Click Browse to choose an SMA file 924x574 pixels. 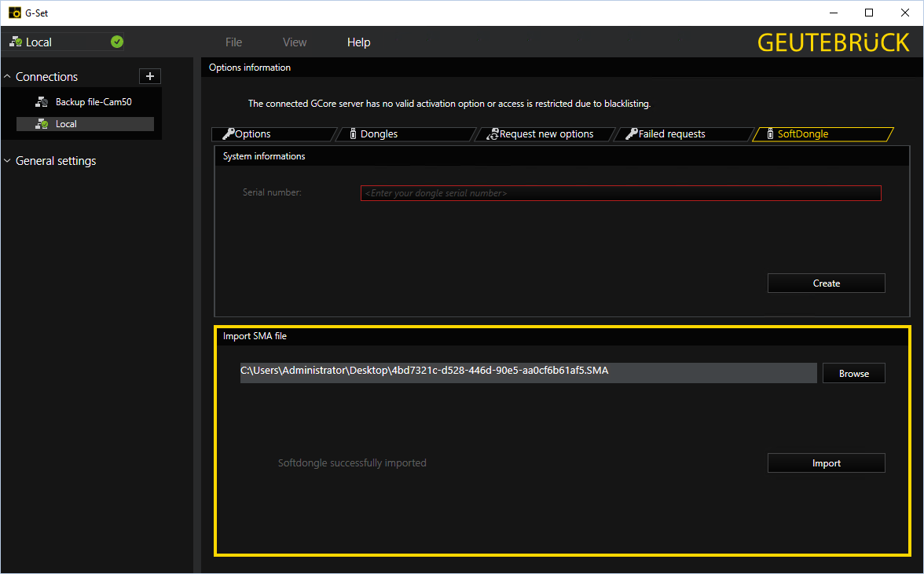[x=853, y=373]
